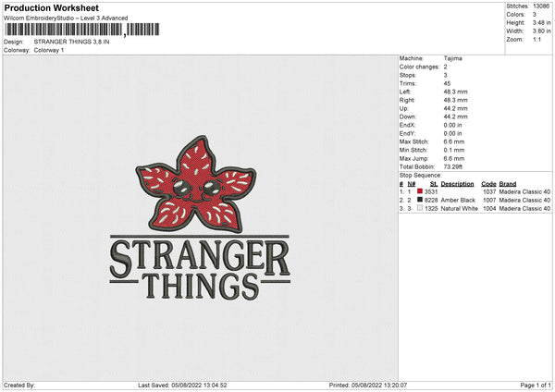Click the Trims value 45
Viewport: 555px width, 392px height.
coord(447,83)
